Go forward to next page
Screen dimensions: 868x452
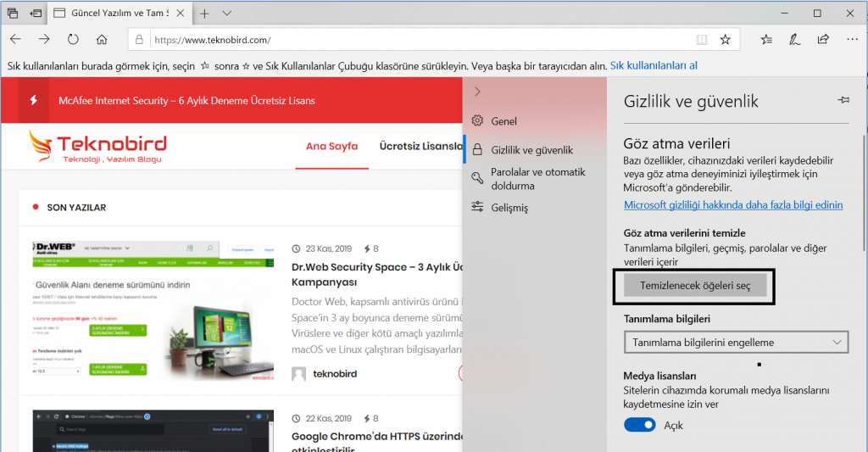(44, 39)
